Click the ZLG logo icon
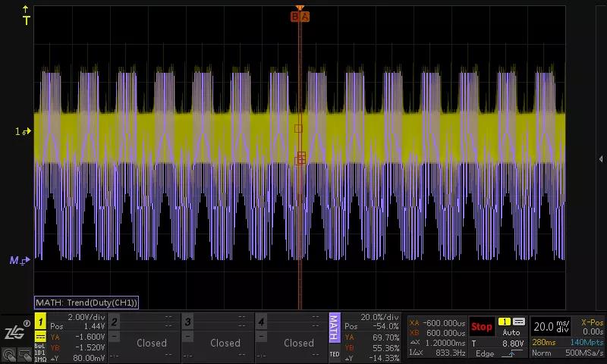 pos(16,331)
